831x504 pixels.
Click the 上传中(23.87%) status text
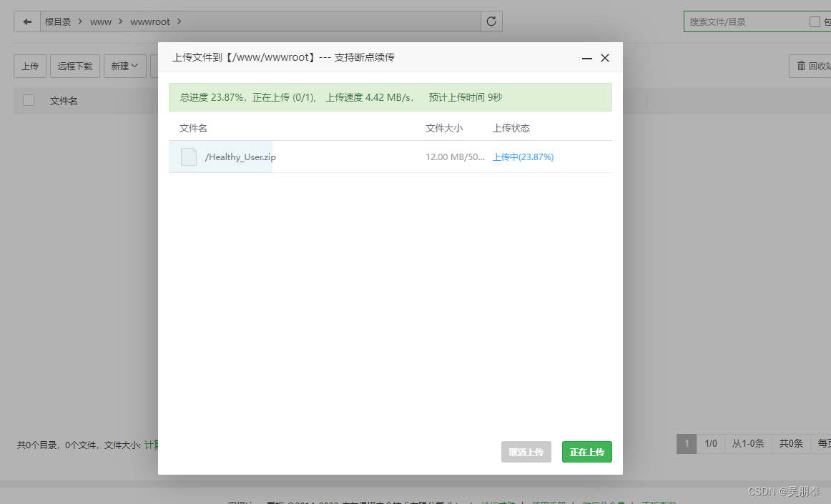click(x=523, y=157)
